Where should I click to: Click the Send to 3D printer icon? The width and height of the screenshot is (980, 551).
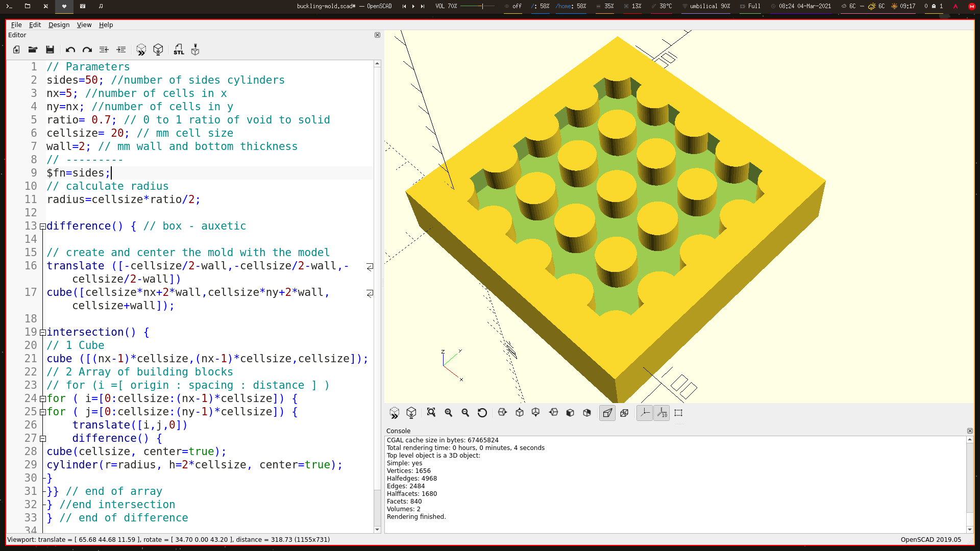195,49
